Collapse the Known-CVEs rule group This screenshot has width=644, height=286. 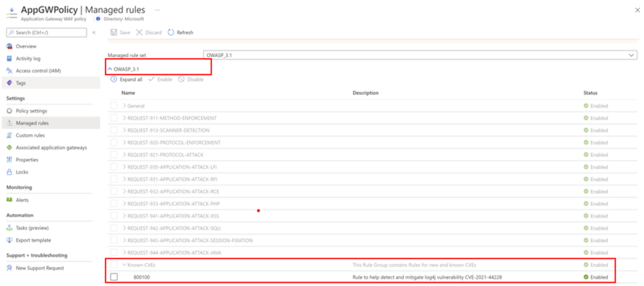click(125, 265)
